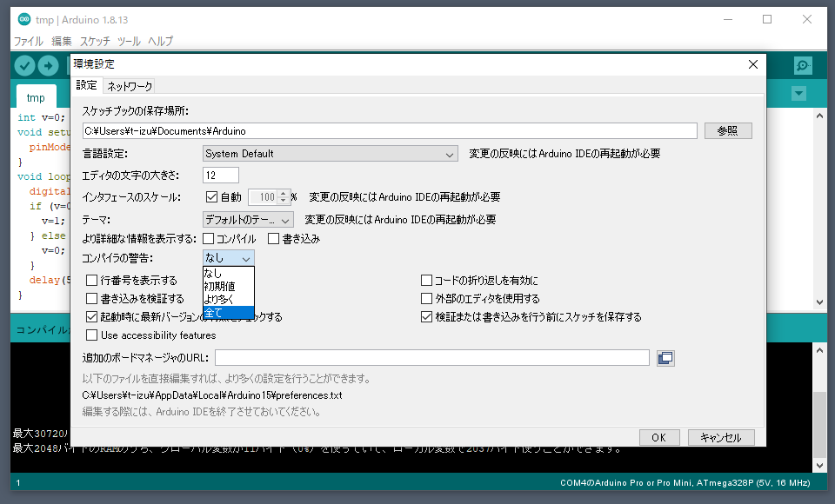Open the ヘルプ menu
The height and width of the screenshot is (504, 835).
160,41
